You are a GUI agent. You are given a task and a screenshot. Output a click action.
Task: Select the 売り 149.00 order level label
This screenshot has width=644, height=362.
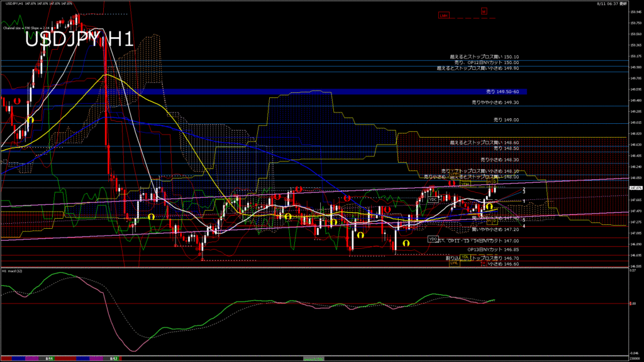[506, 119]
